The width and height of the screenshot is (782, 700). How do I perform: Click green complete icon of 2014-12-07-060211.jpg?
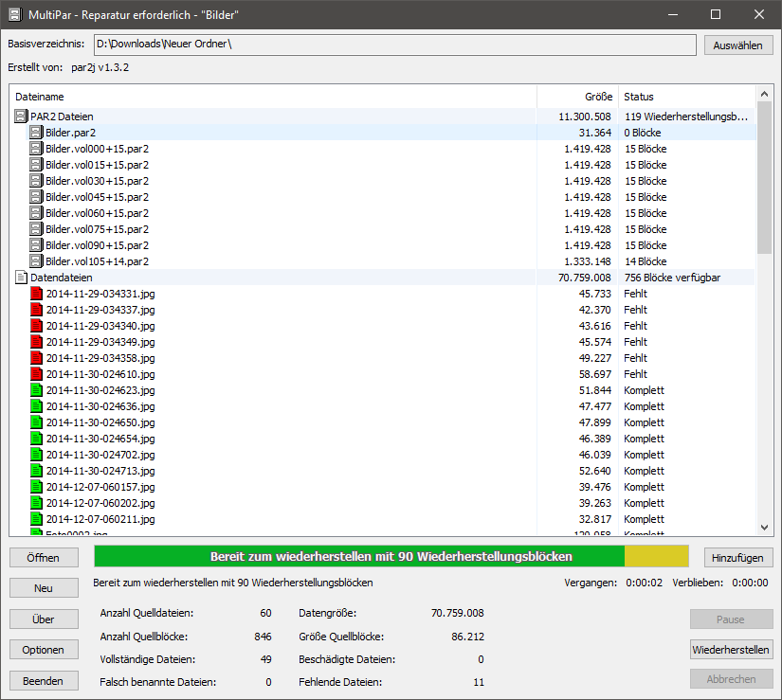36,519
